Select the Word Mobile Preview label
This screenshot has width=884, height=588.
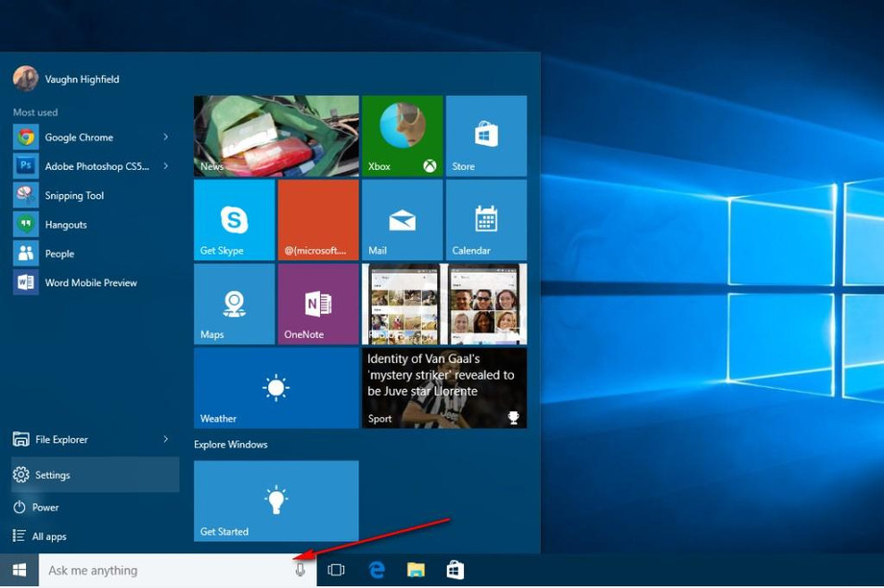point(90,283)
